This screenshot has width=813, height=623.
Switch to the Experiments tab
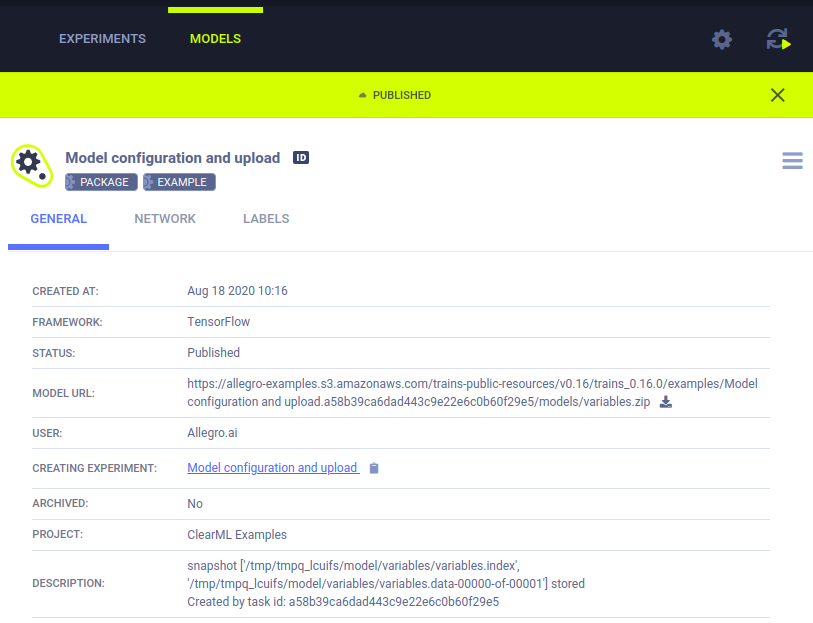tap(102, 39)
